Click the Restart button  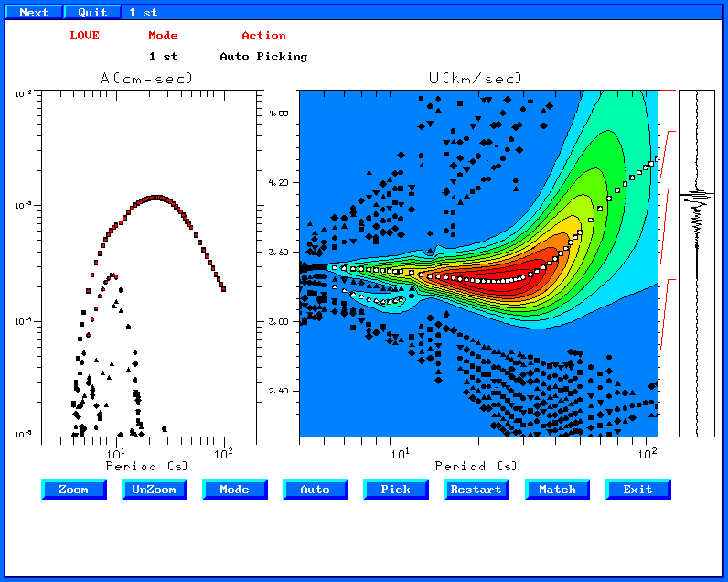476,490
